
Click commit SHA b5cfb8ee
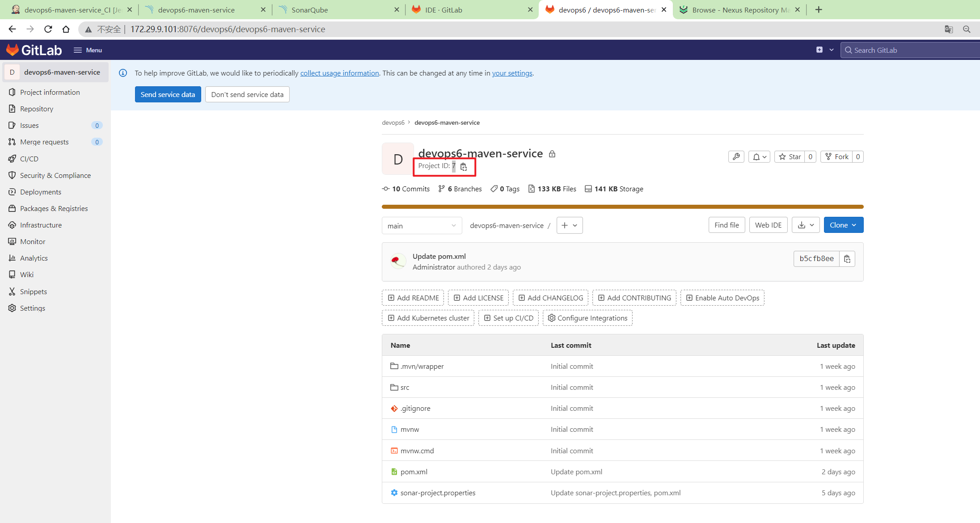tap(816, 258)
